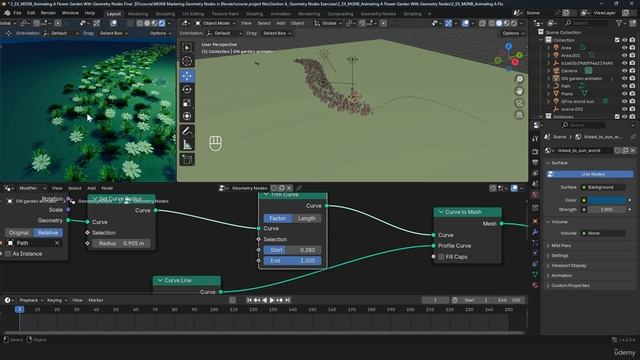Viewport: 640px width, 360px height.
Task: Collapse the Surface panel
Action: (548, 163)
